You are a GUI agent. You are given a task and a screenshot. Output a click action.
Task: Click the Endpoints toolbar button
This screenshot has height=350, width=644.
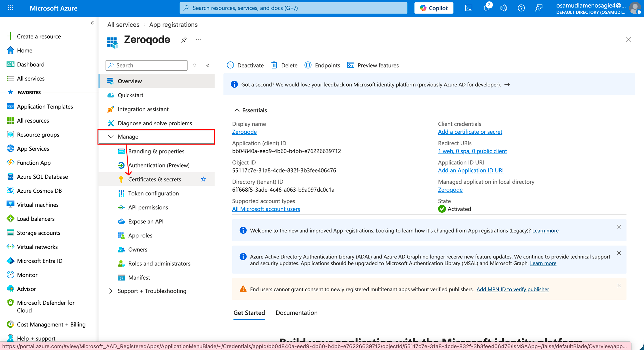click(x=322, y=65)
